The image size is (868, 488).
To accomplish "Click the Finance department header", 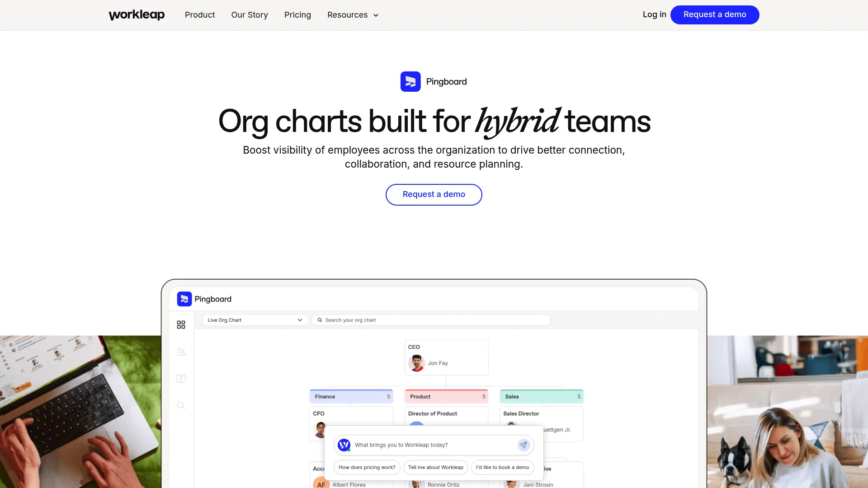I will tap(351, 396).
